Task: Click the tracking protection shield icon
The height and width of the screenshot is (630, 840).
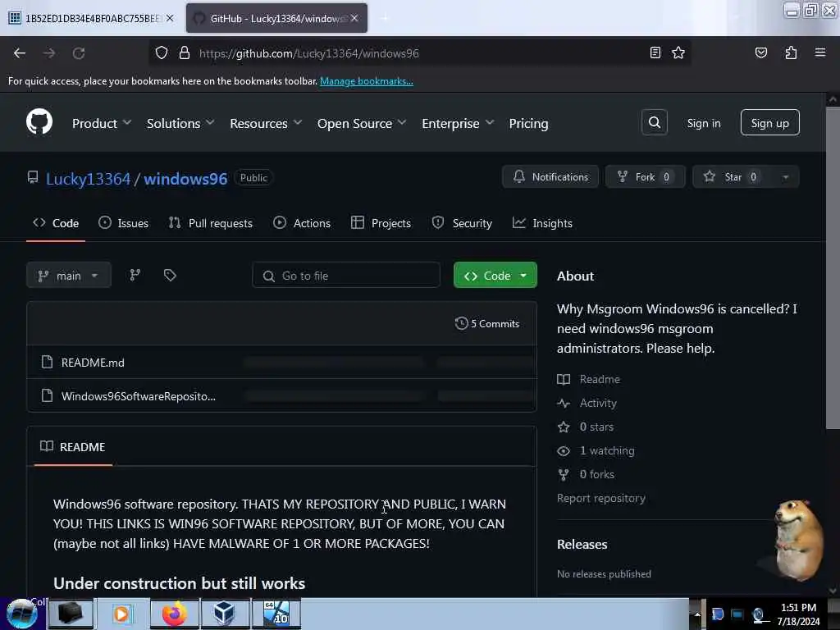Action: tap(162, 52)
